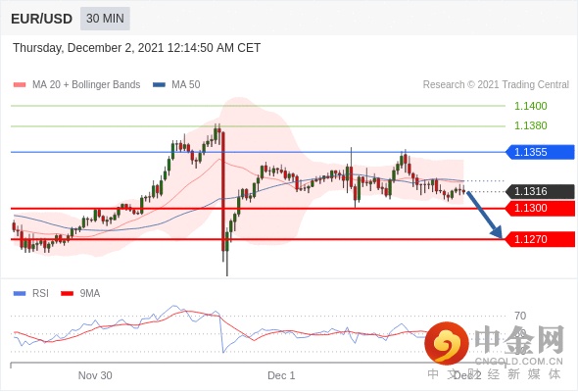Click the blue 1.1355 pivot price tag
This screenshot has width=578, height=392.
[x=540, y=152]
